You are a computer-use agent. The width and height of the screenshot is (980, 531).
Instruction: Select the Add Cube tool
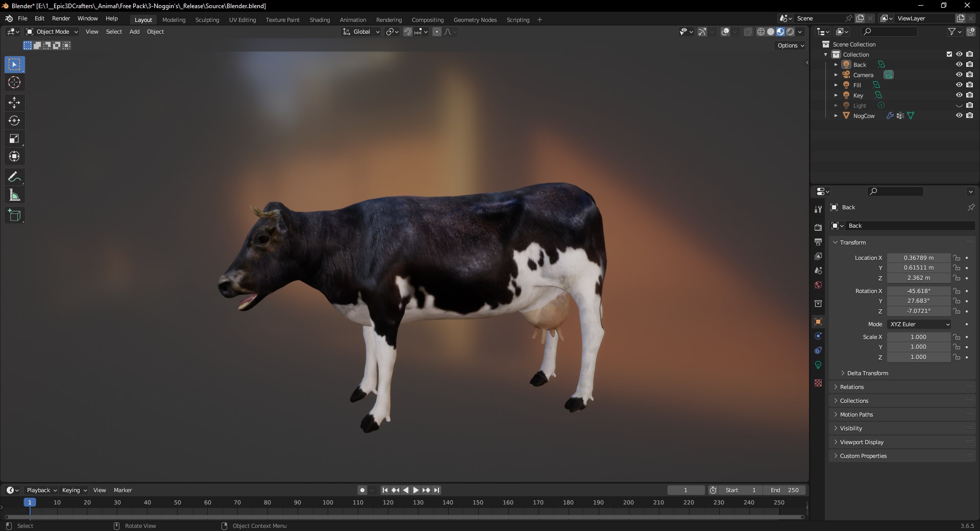click(x=14, y=215)
